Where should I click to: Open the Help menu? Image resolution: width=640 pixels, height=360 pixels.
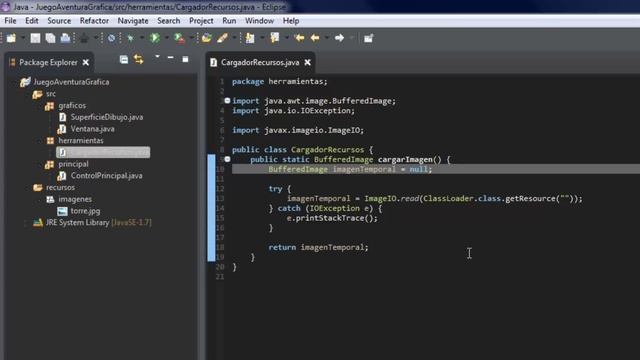point(291,21)
